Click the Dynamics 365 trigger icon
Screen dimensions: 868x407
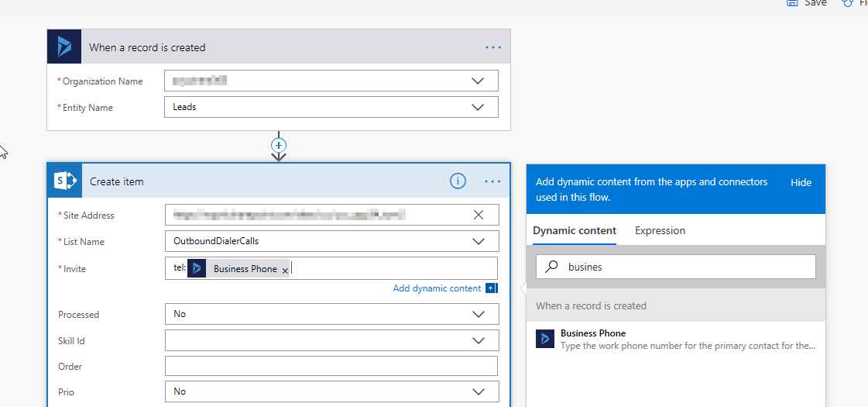pos(65,48)
